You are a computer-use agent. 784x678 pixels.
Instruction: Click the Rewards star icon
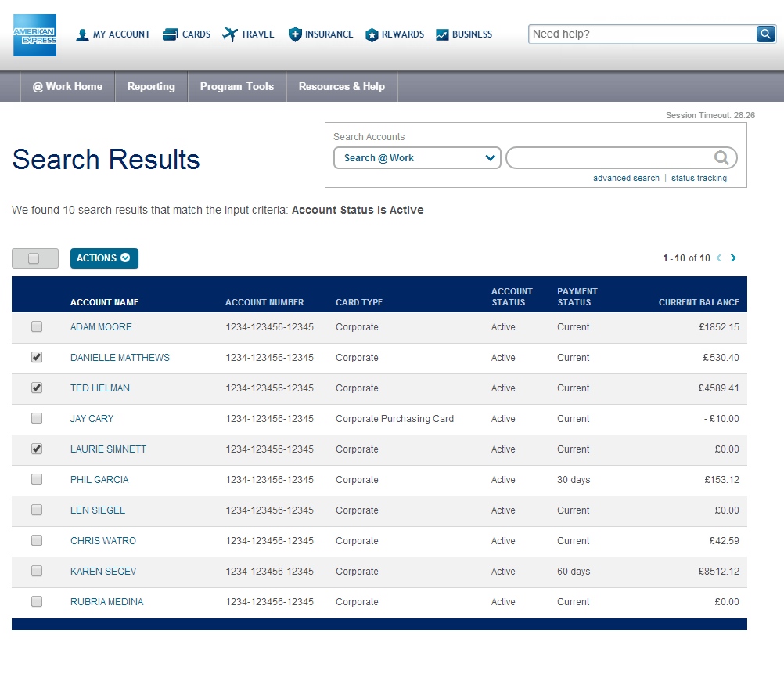click(372, 34)
